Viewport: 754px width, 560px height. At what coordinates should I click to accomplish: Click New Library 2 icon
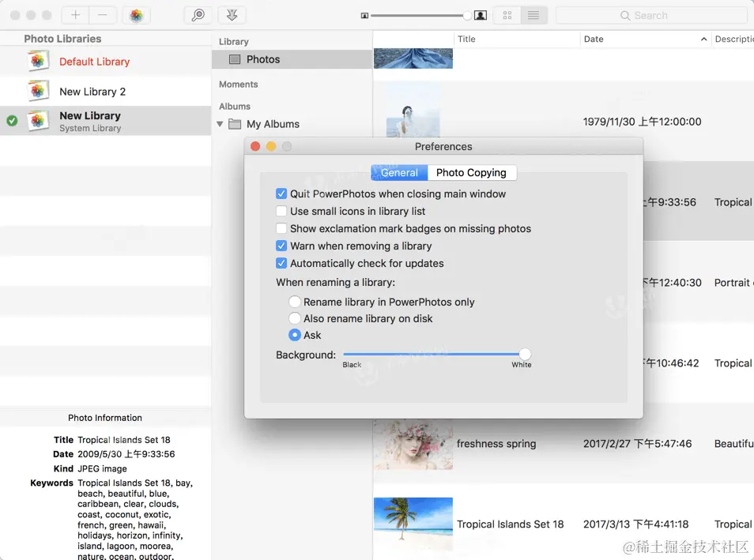coord(38,91)
